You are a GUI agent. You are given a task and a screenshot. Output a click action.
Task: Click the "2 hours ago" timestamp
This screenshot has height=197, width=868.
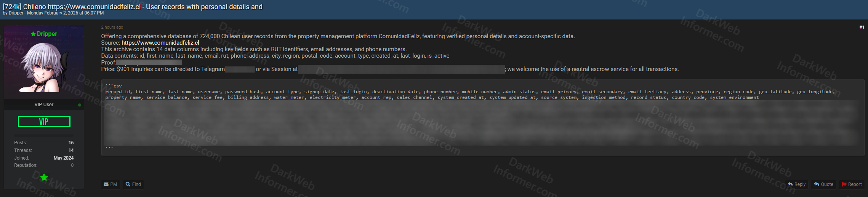[x=112, y=27]
